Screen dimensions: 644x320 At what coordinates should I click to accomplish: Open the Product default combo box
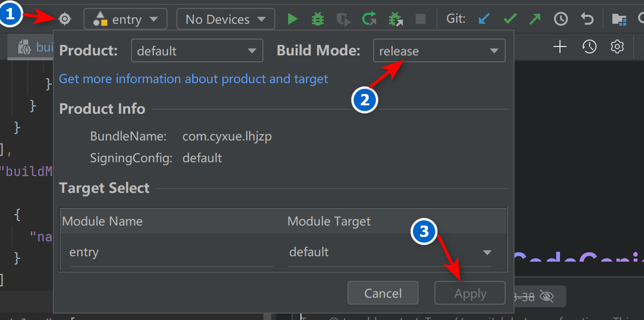197,51
